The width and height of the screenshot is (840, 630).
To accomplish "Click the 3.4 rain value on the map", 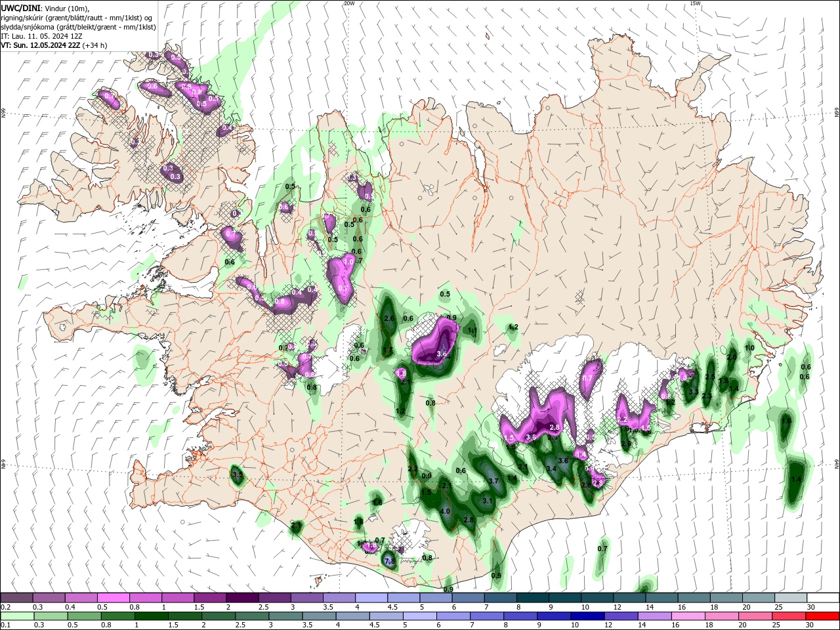I will tap(551, 469).
